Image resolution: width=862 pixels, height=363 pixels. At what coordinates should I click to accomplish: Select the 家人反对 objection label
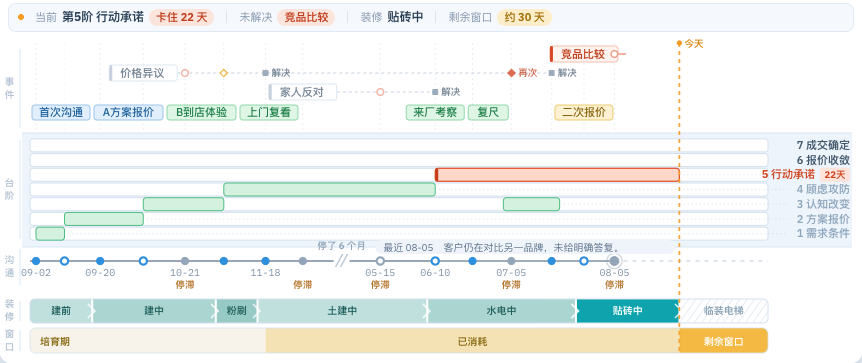click(x=303, y=92)
